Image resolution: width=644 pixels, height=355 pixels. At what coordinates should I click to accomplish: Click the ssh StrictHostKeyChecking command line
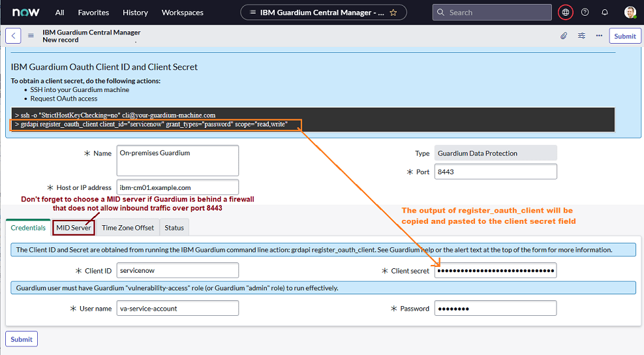tap(115, 115)
